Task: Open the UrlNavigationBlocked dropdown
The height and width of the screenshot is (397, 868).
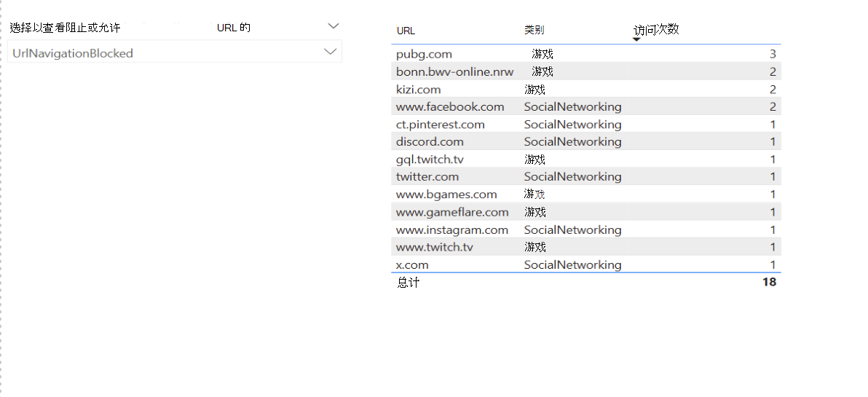Action: coord(174,52)
